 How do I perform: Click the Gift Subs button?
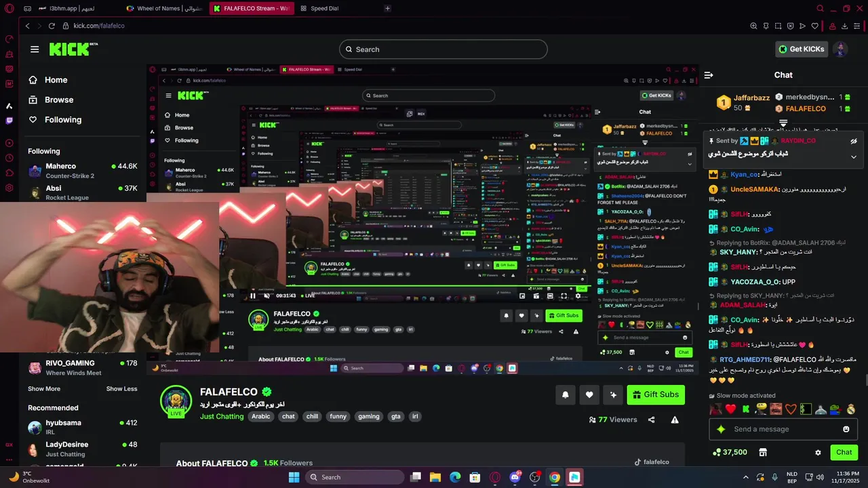pyautogui.click(x=656, y=395)
